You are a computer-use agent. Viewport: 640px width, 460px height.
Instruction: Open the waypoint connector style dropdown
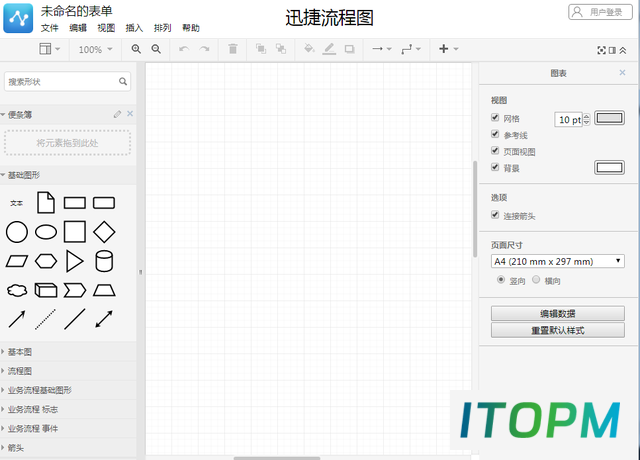coord(411,49)
